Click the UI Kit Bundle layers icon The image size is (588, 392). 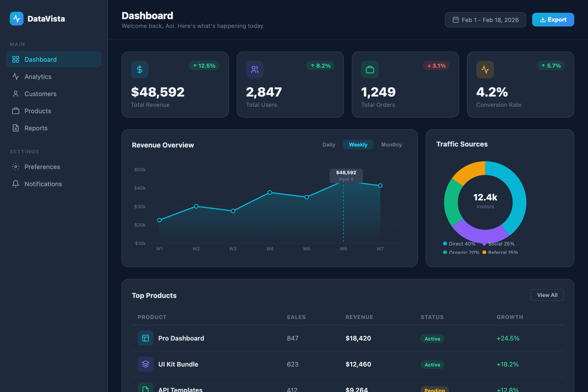coord(145,364)
